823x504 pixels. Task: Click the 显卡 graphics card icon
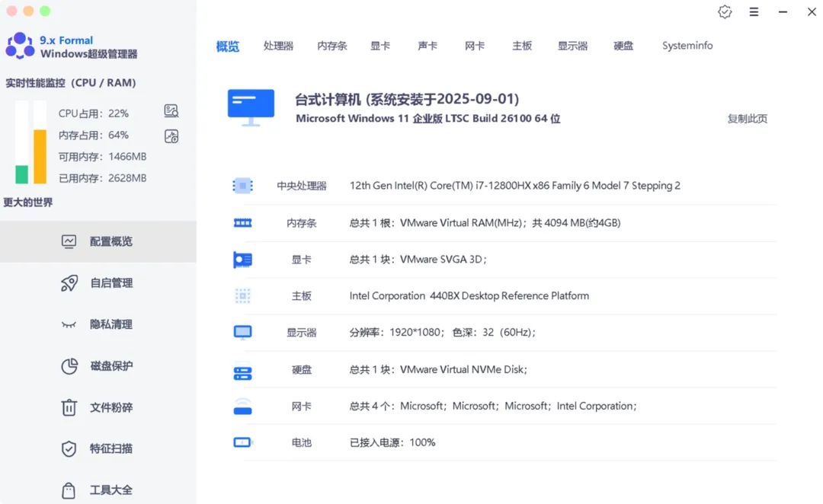pos(242,260)
